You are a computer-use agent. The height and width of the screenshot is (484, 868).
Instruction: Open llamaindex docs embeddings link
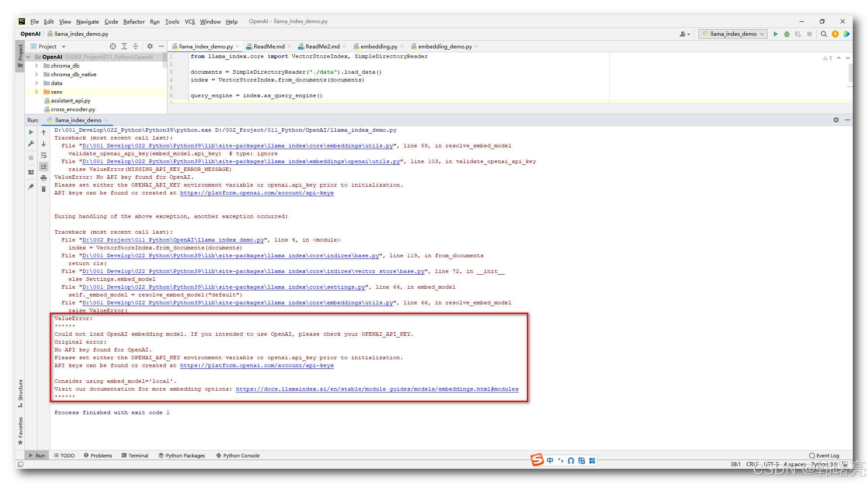coord(377,389)
